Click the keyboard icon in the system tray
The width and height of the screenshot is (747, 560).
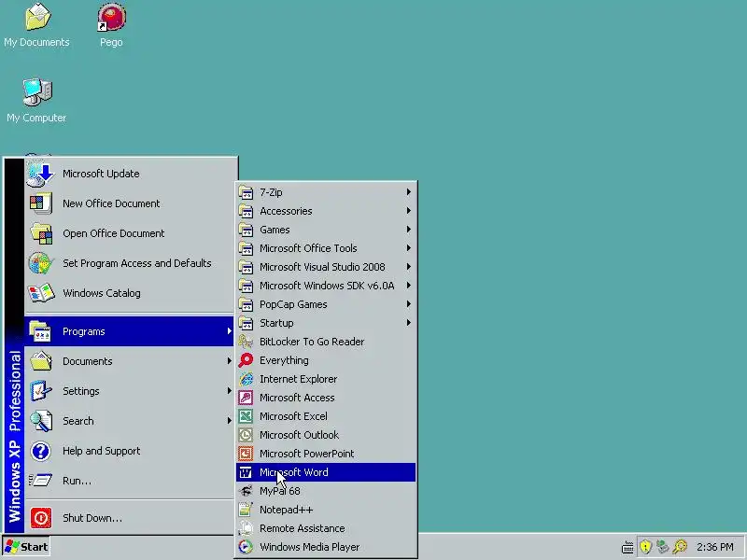pos(627,547)
